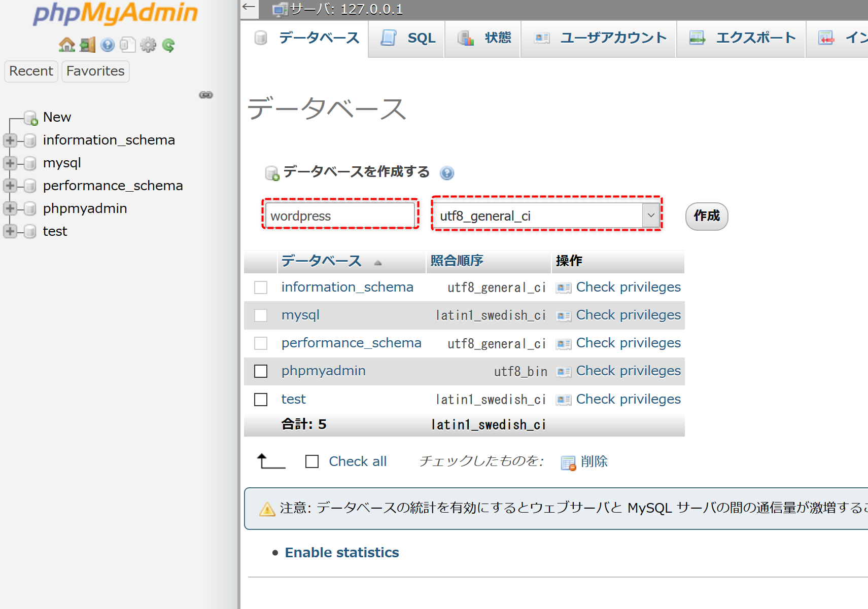This screenshot has width=868, height=609.
Task: Open the MySQL documentation page icon
Action: coord(127,45)
